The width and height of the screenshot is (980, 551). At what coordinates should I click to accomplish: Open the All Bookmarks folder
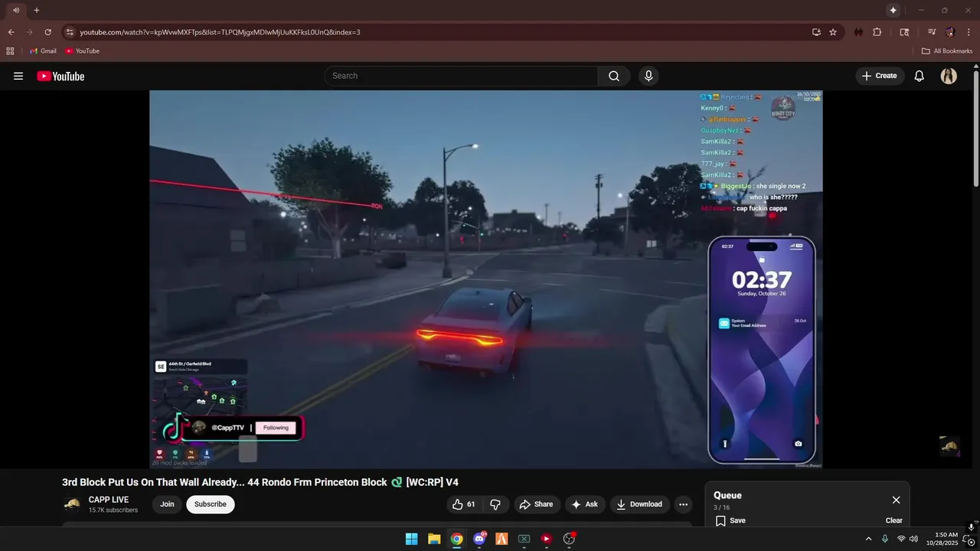(x=947, y=51)
